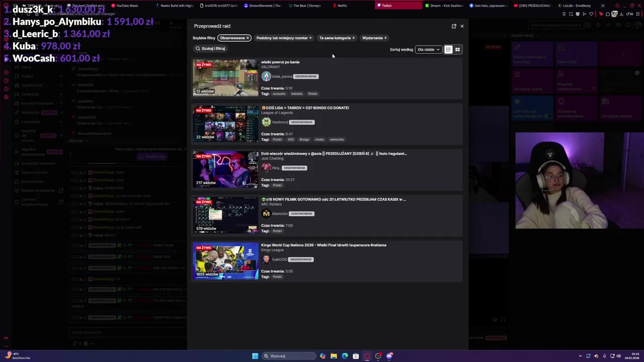644x362 pixels.
Task: Open the ARC Raiders stream thumbnail
Action: (225, 215)
